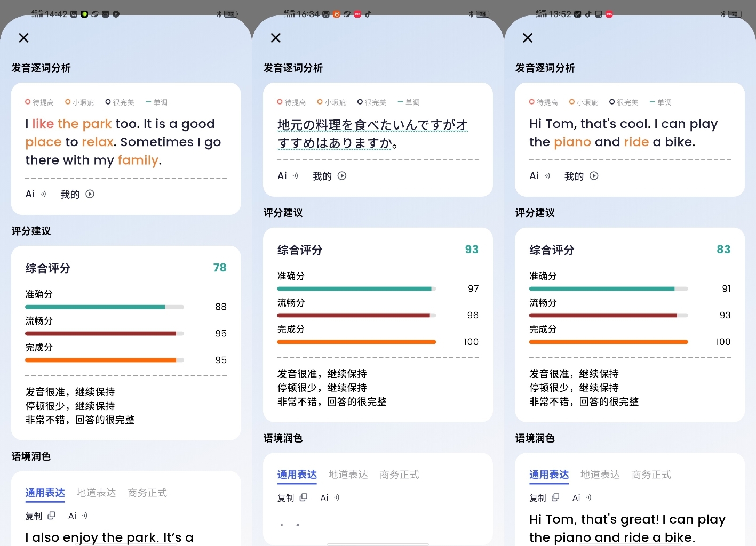Select the 通用表达 tab on the score-78 screen
The width and height of the screenshot is (756, 546).
(45, 493)
